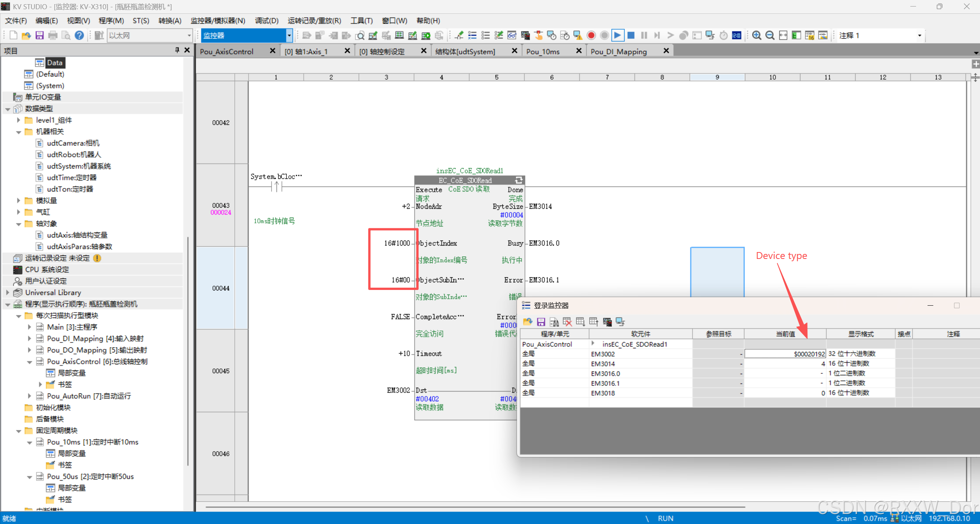Click the Zoom in magnifier icon
The image size is (980, 524).
pyautogui.click(x=756, y=36)
